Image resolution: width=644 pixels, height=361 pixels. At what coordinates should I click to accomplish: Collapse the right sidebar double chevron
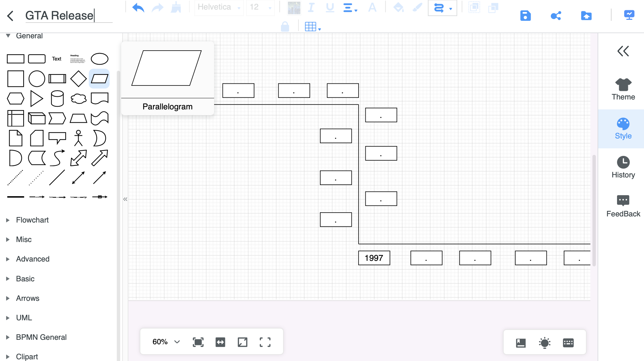[623, 51]
